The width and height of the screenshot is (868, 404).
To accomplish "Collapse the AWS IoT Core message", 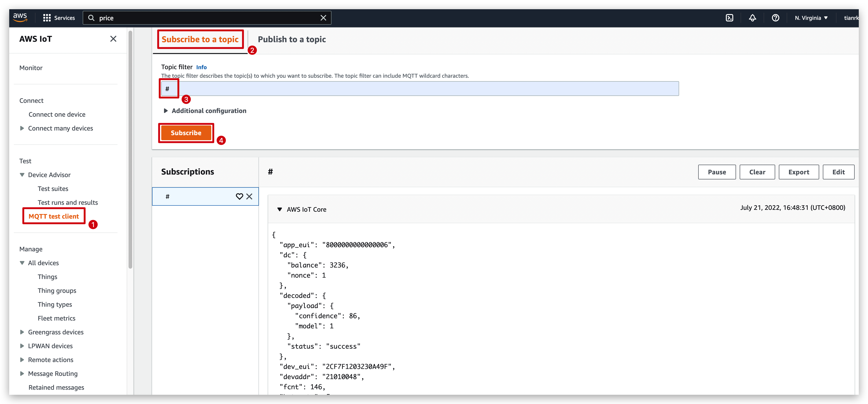I will tap(280, 209).
